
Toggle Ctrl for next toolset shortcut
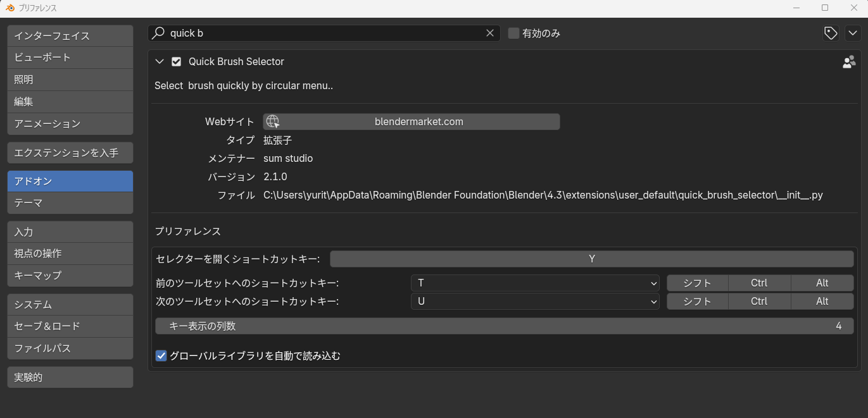pos(759,301)
